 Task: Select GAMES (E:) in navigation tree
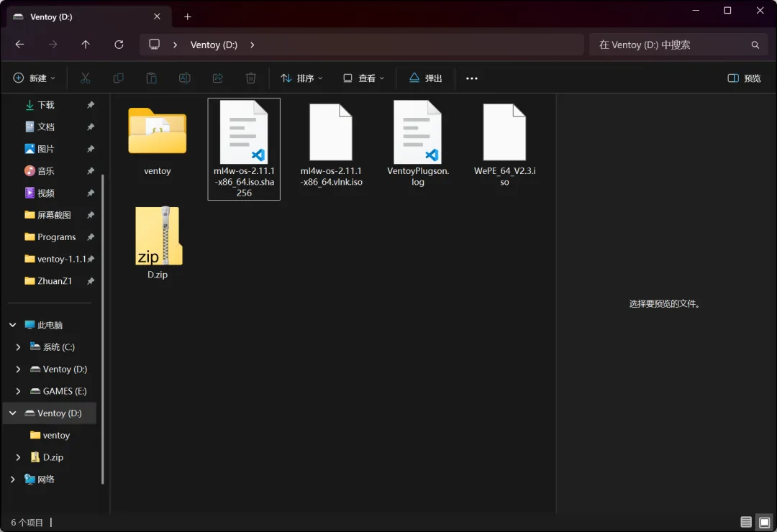58,391
